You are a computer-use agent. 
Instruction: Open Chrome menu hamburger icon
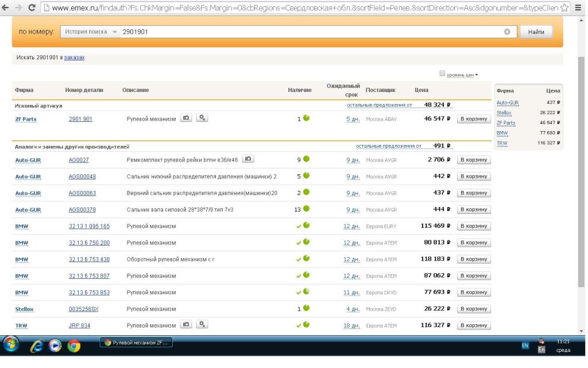coord(578,7)
